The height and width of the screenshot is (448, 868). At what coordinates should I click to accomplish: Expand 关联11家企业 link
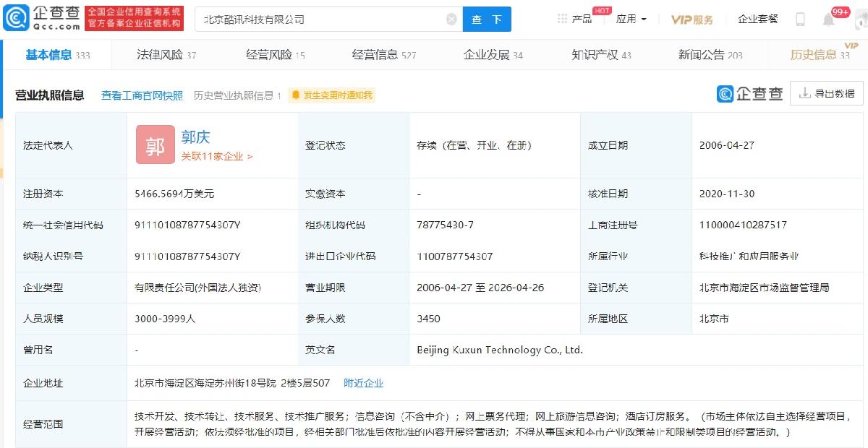pos(217,156)
